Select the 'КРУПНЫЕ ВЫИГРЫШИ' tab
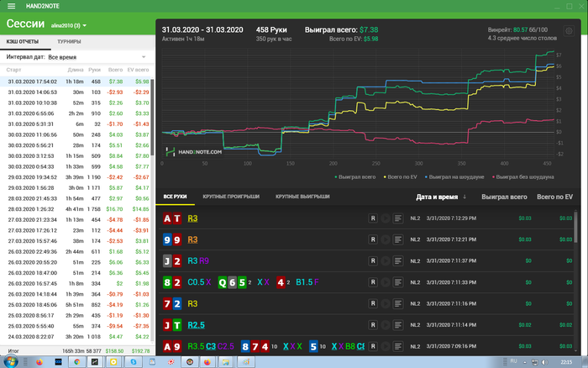Image resolution: width=588 pixels, height=368 pixels. click(x=302, y=197)
